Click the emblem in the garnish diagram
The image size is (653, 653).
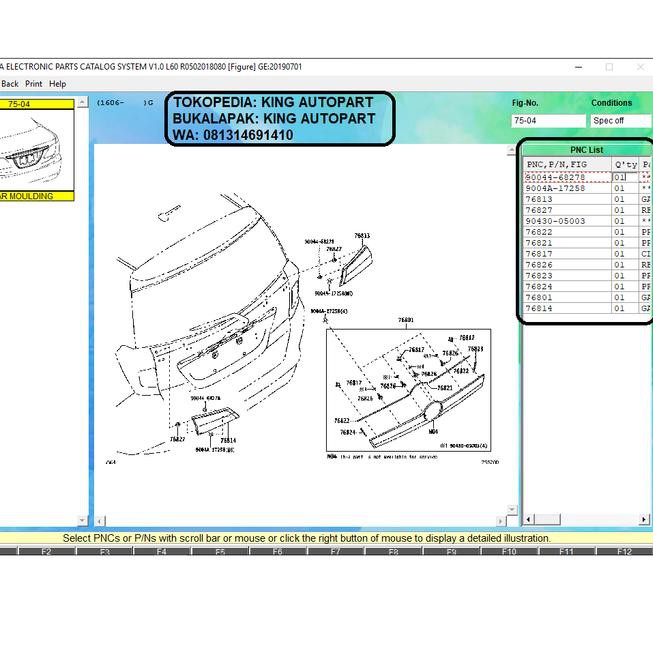click(434, 411)
